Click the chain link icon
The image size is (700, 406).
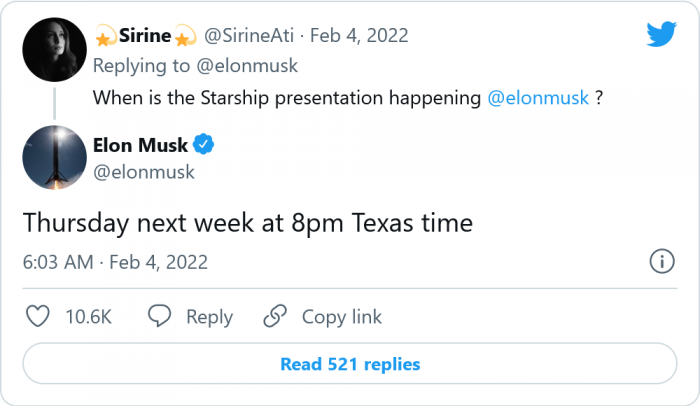tap(275, 317)
